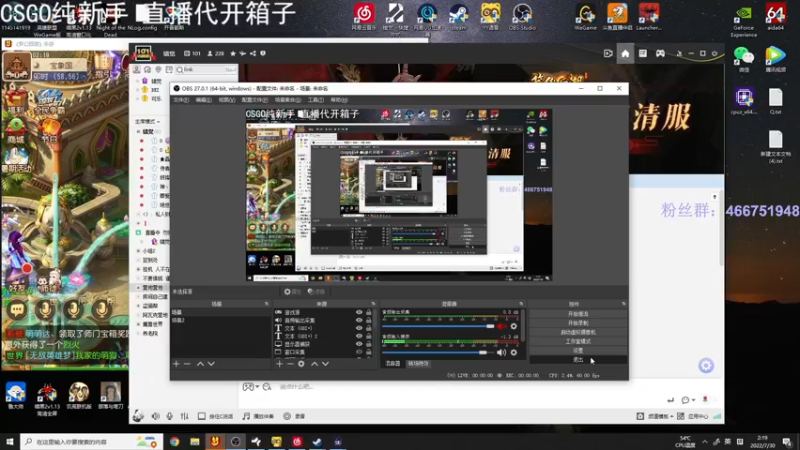Open Chrome from the Windows taskbar
800x450 pixels.
[x=174, y=441]
